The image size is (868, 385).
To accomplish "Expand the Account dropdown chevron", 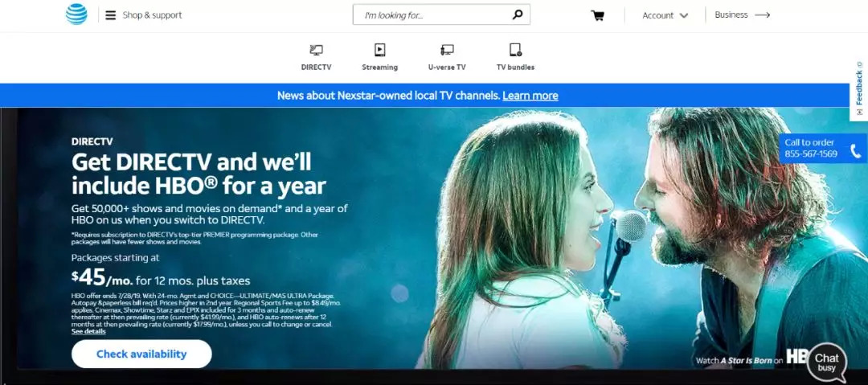I will pos(684,16).
